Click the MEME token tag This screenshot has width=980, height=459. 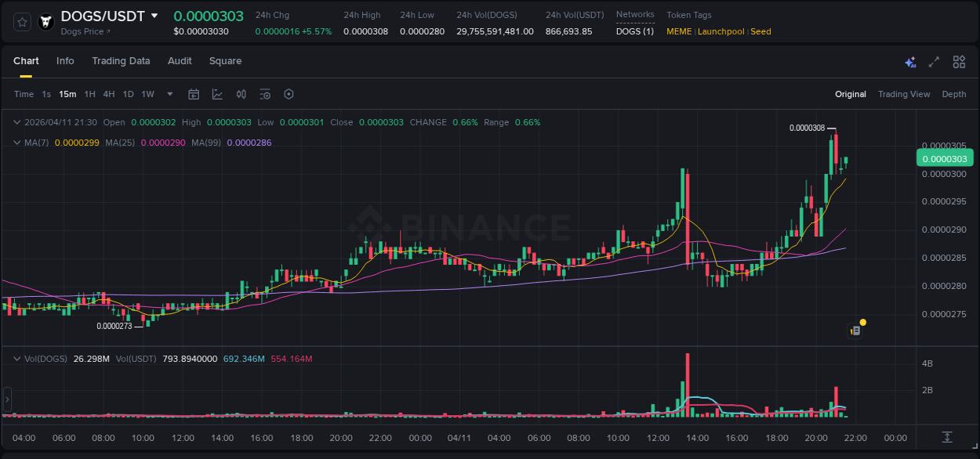click(679, 31)
